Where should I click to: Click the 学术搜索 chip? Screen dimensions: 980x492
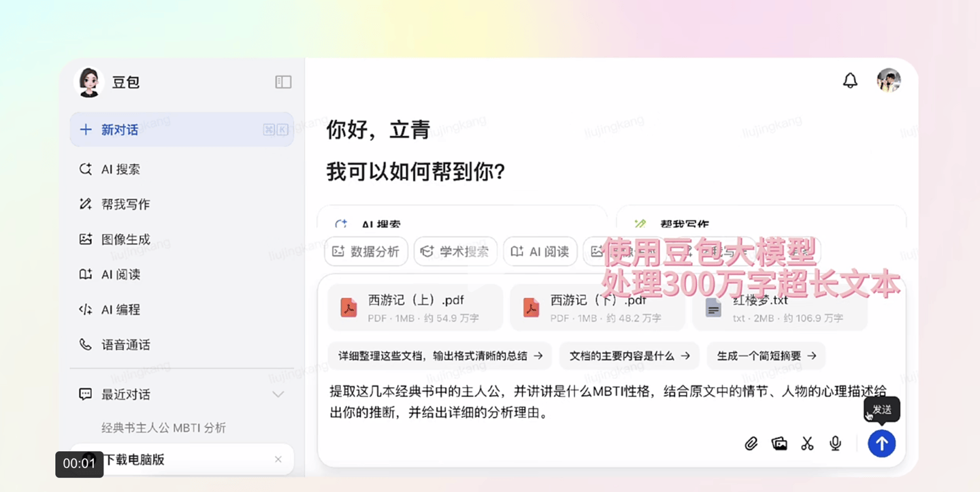click(455, 251)
